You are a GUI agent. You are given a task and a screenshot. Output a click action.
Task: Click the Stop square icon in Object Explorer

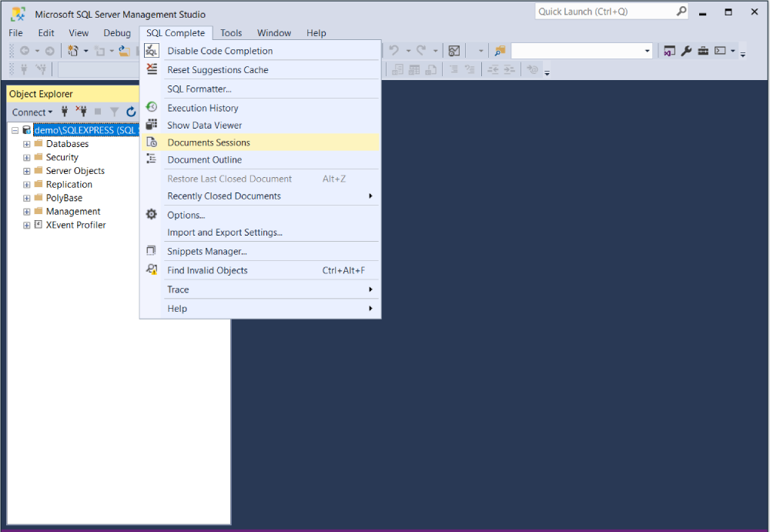point(98,112)
